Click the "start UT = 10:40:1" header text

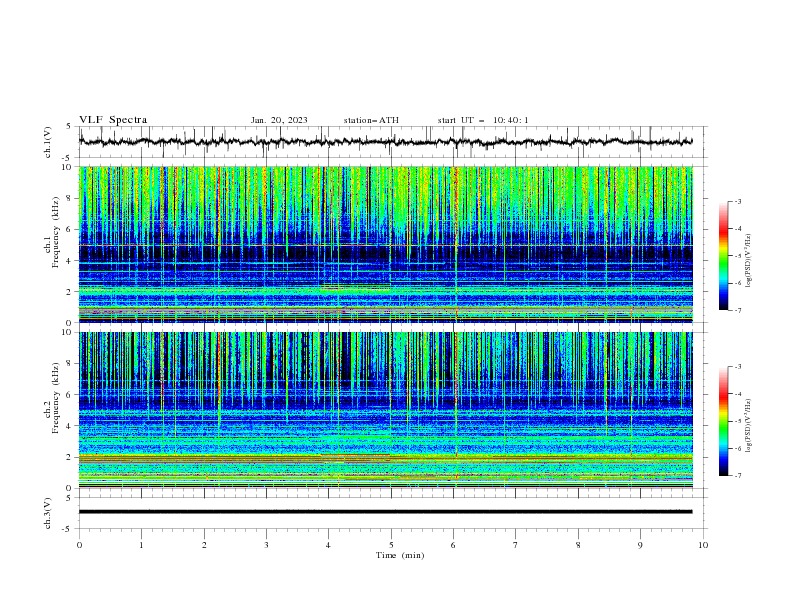pyautogui.click(x=483, y=120)
